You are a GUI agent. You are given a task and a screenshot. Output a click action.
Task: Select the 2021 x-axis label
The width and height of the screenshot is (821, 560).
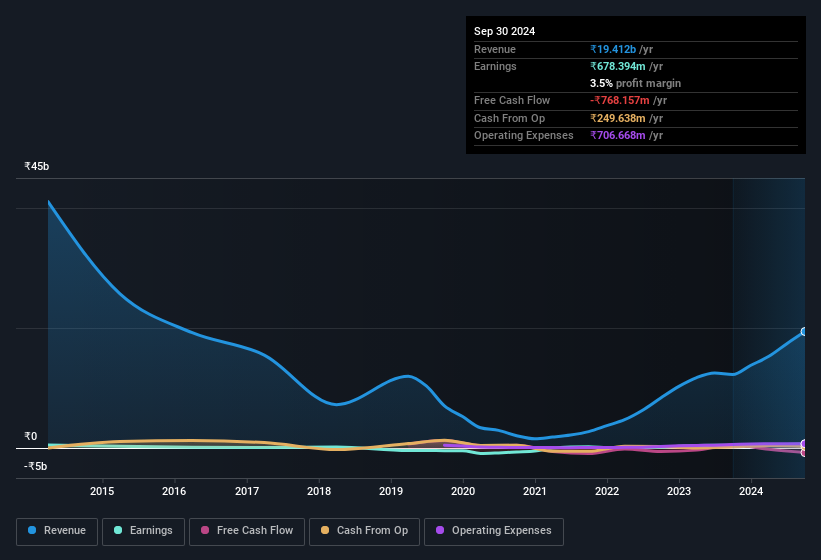[535, 491]
